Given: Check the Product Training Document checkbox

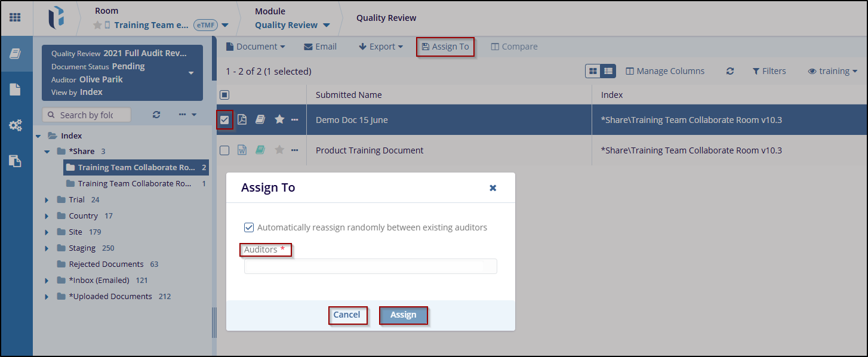Looking at the screenshot, I should pyautogui.click(x=224, y=150).
